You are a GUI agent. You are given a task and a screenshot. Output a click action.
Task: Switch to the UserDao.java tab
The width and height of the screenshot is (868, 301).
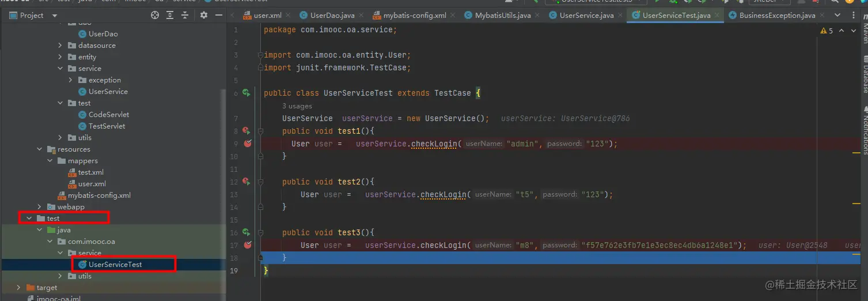(332, 16)
